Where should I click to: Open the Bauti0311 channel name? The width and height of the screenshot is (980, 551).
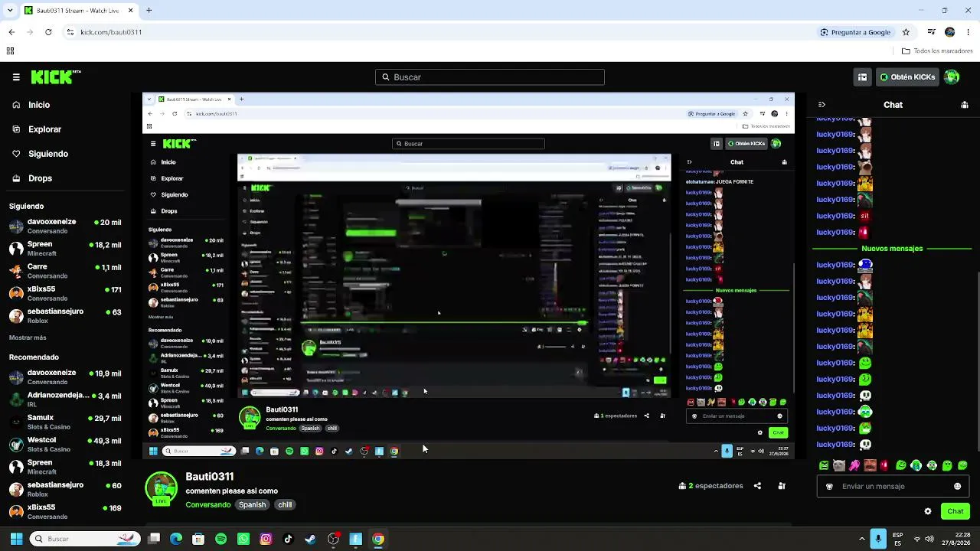[x=209, y=477]
